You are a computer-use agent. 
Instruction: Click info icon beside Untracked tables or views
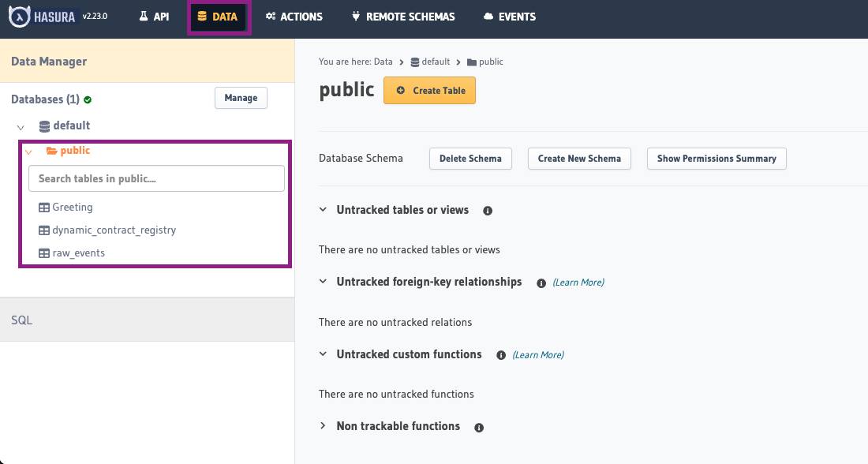(488, 211)
